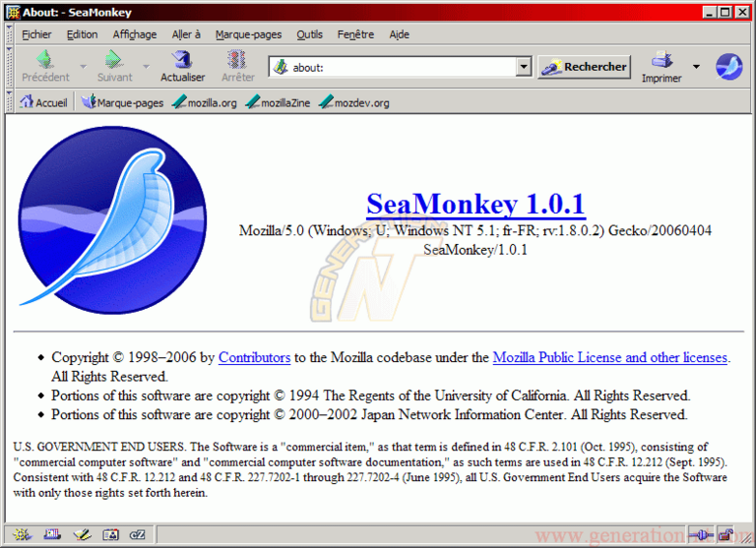Open Navigator from the status bar icon

pyautogui.click(x=23, y=534)
